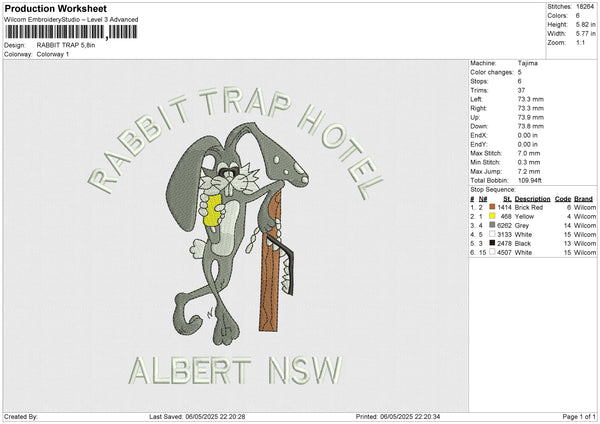Click the Zoom value '1:1'
This screenshot has height=424, width=600.
(580, 43)
